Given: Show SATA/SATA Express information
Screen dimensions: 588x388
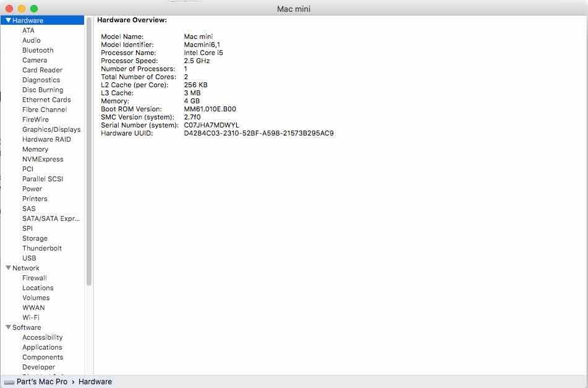Looking at the screenshot, I should click(x=51, y=218).
